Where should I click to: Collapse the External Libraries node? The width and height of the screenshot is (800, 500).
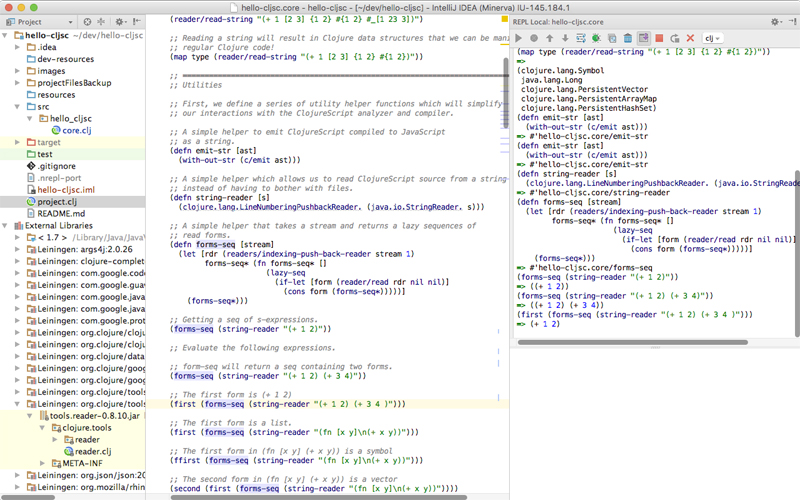tap(5, 226)
